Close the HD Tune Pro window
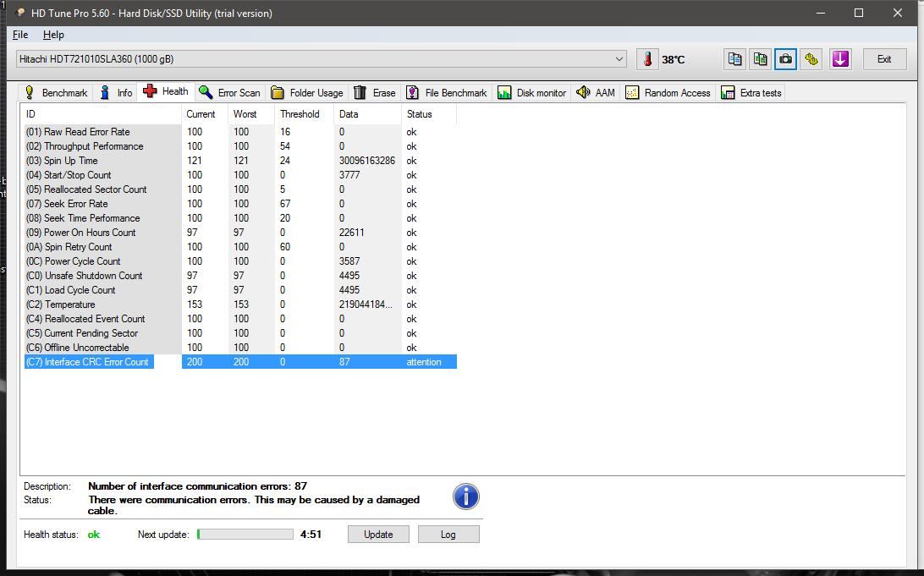Image resolution: width=924 pixels, height=576 pixels. click(x=898, y=13)
